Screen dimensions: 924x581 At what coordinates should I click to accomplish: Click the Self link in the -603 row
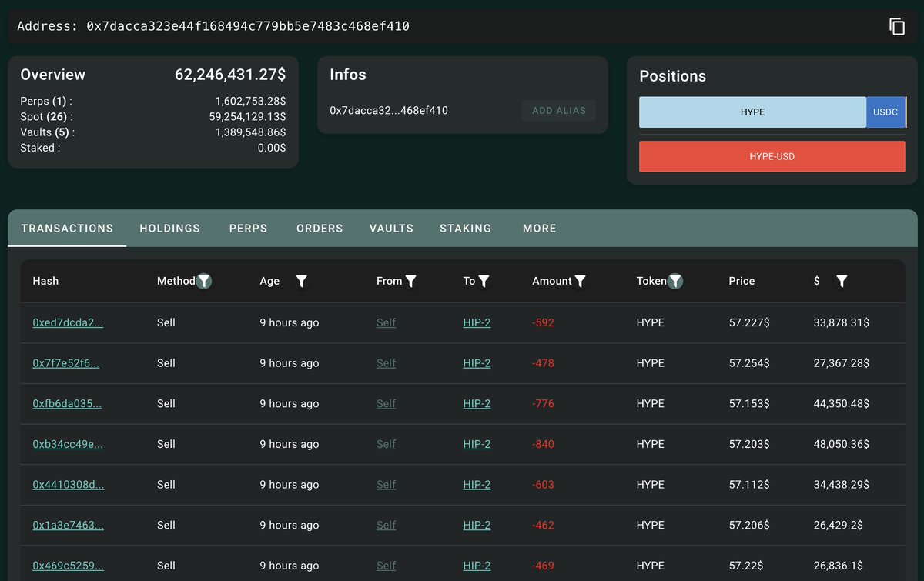(x=386, y=485)
